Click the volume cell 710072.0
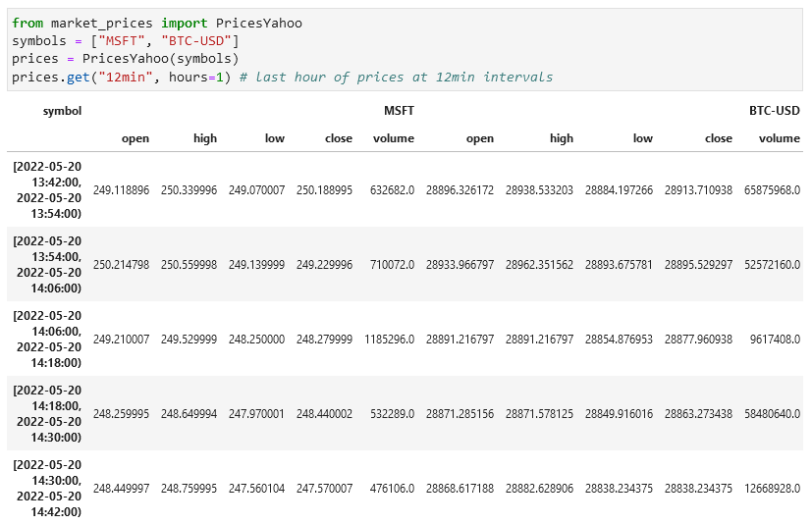The width and height of the screenshot is (812, 524). tap(392, 265)
